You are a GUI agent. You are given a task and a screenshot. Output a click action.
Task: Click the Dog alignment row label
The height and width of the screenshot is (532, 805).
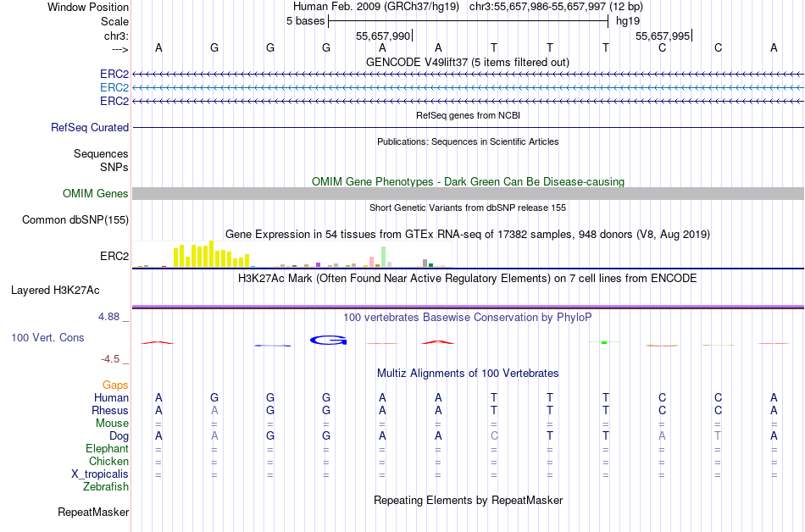tap(119, 436)
